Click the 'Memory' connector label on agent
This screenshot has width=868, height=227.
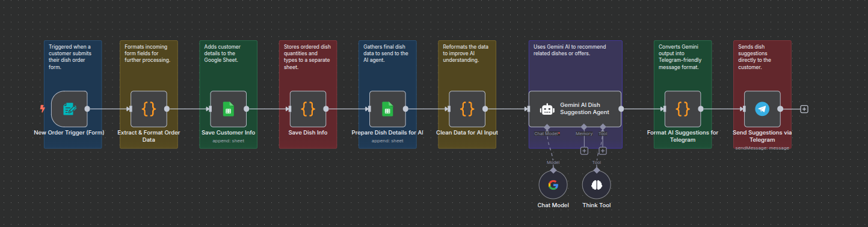pos(583,133)
